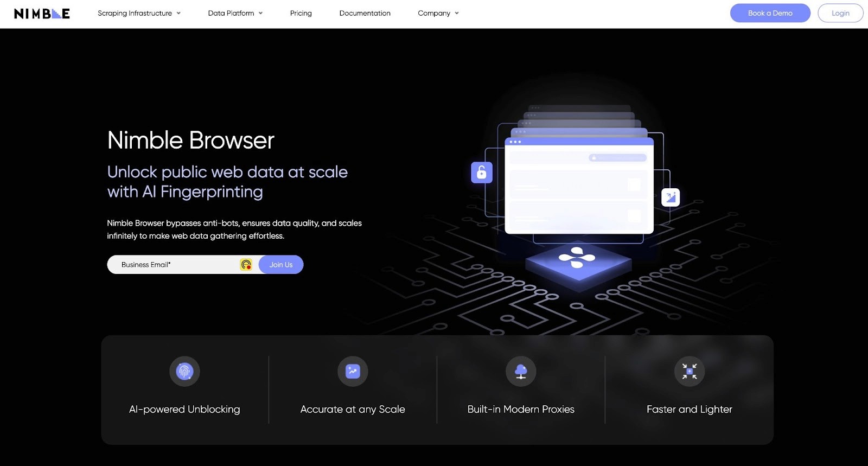Select the AI-powered Unblocking text
Screen dimensions: 868x466
[x=184, y=410]
